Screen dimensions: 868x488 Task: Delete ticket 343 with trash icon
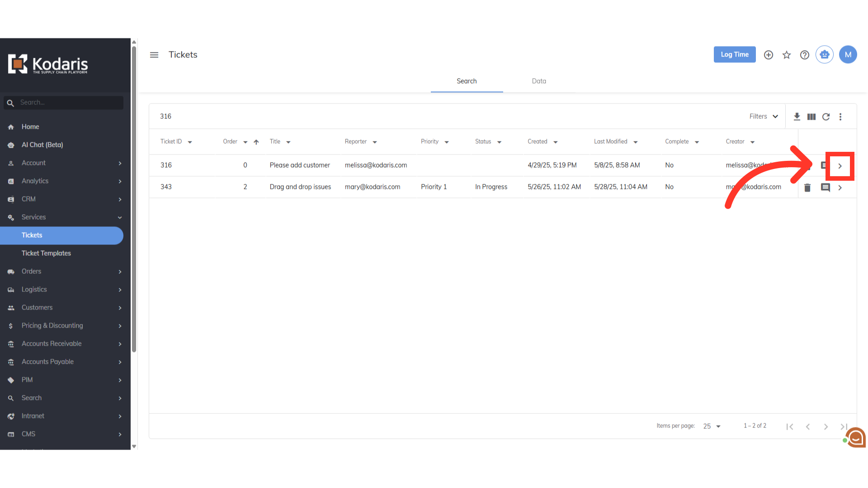[807, 188]
